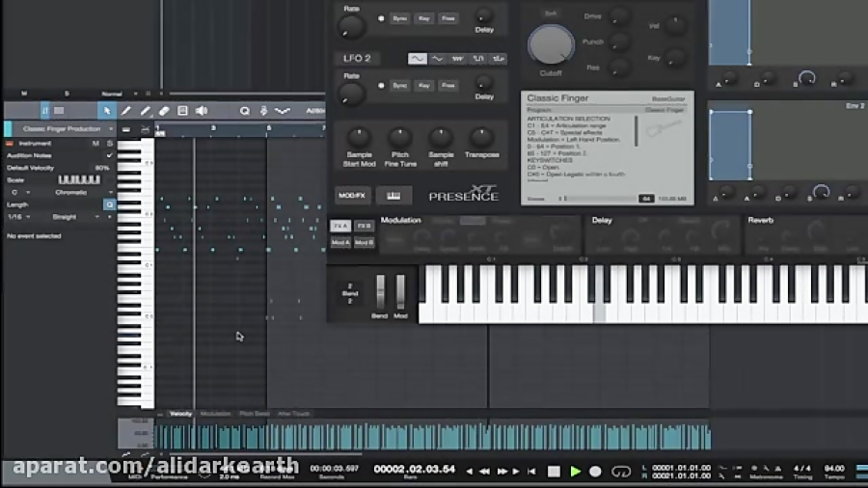Enable Sync for upper LFO
Viewport: 868px width, 488px height.
click(x=399, y=18)
